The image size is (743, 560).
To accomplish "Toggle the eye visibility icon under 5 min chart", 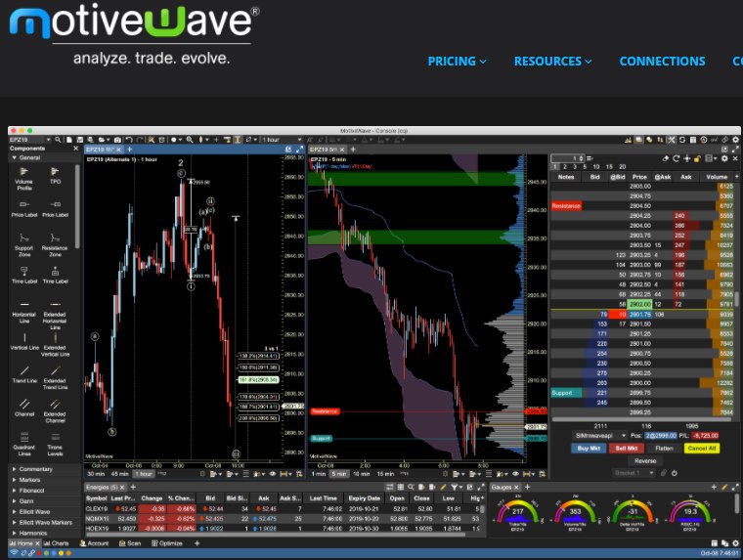I will [515, 474].
